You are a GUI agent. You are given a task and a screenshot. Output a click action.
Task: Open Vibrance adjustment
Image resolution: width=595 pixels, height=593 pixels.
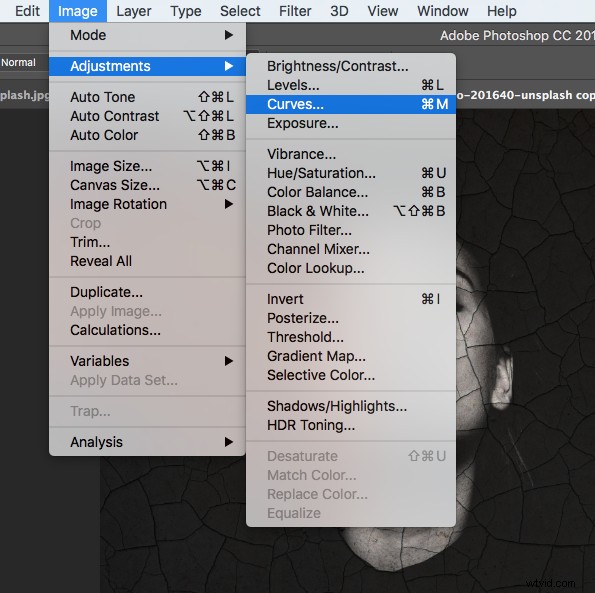point(351,154)
